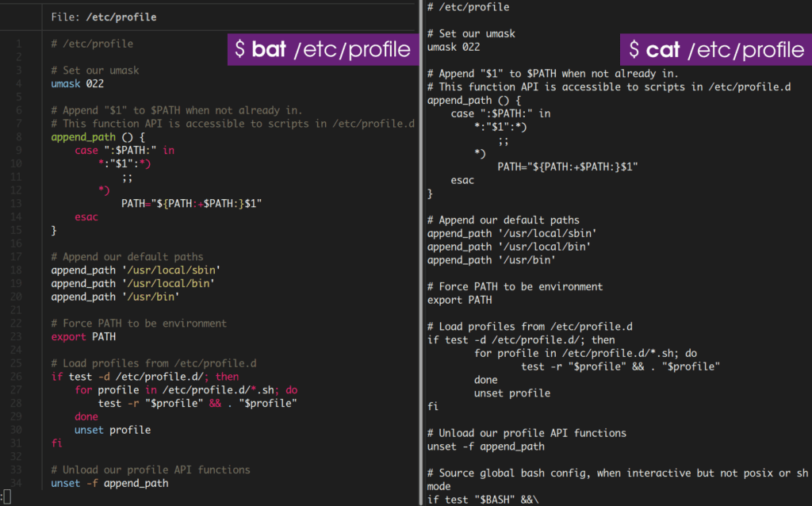Click 'PATH="${PATH:+$PATH:}$1"' in cat pane

point(568,167)
